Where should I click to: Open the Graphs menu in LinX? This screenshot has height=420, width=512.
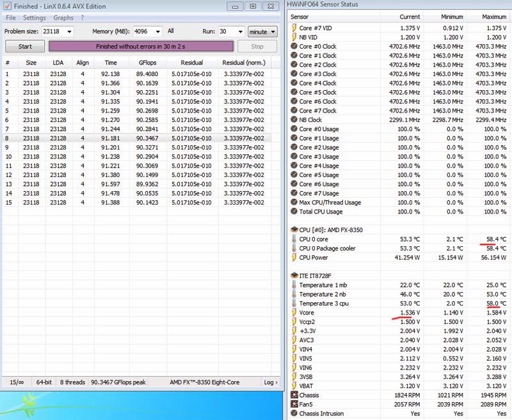(63, 18)
